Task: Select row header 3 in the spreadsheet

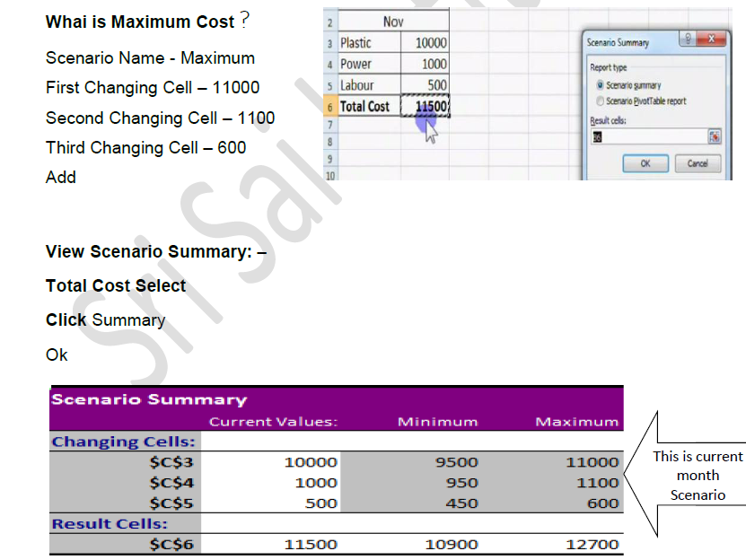Action: [x=329, y=43]
